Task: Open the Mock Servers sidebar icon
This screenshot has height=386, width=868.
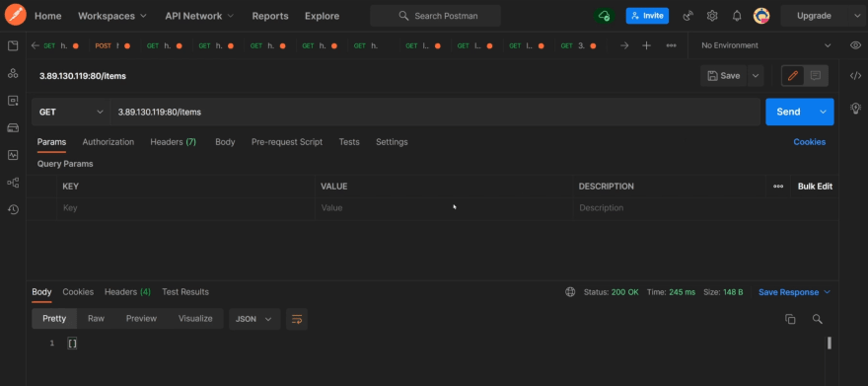Action: [13, 128]
